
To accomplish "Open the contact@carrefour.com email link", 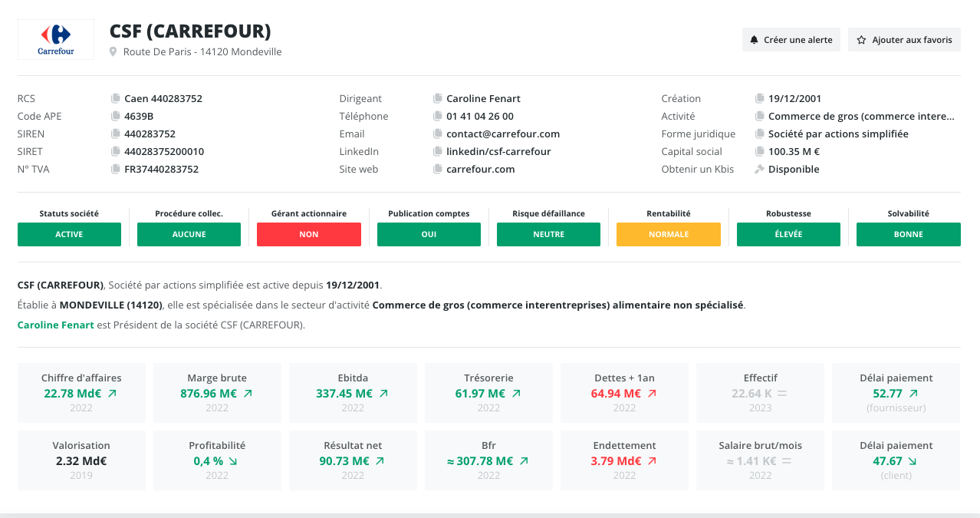I will (x=503, y=134).
